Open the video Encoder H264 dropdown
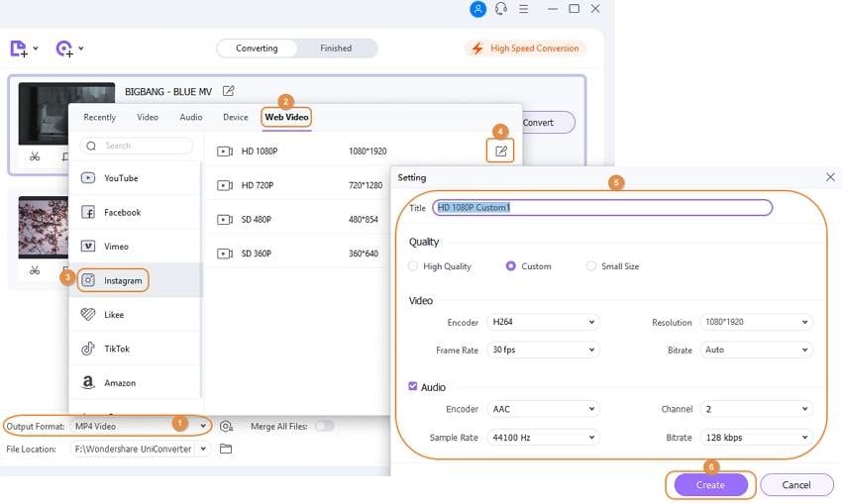Viewport: 842px width, 504px height. click(x=543, y=322)
